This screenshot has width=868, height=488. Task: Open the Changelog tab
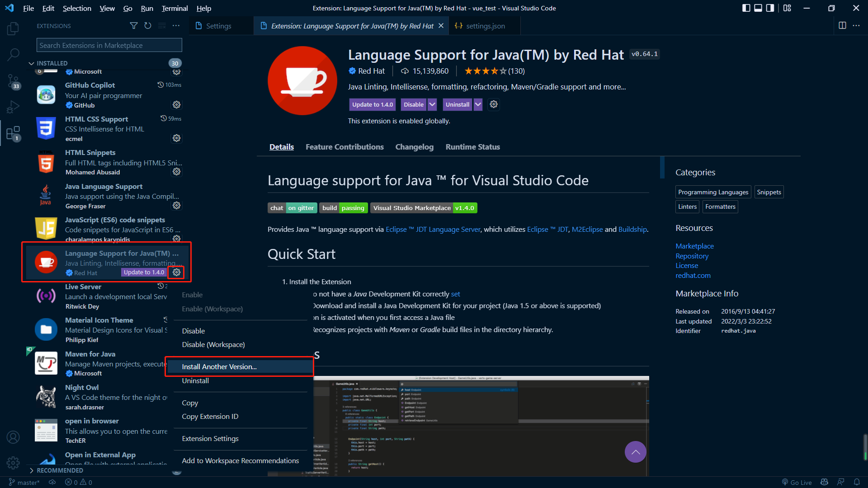[414, 147]
